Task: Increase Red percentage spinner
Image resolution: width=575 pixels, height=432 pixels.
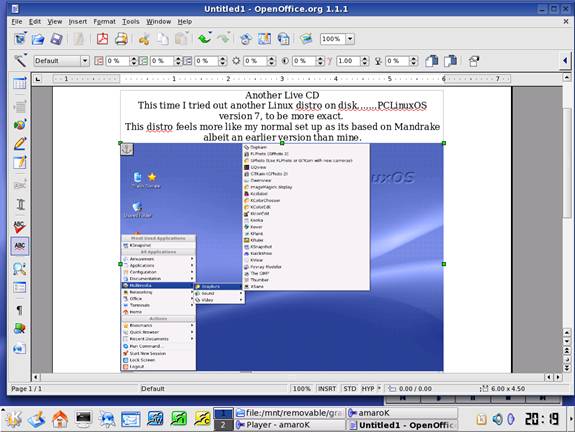Action: coord(133,58)
